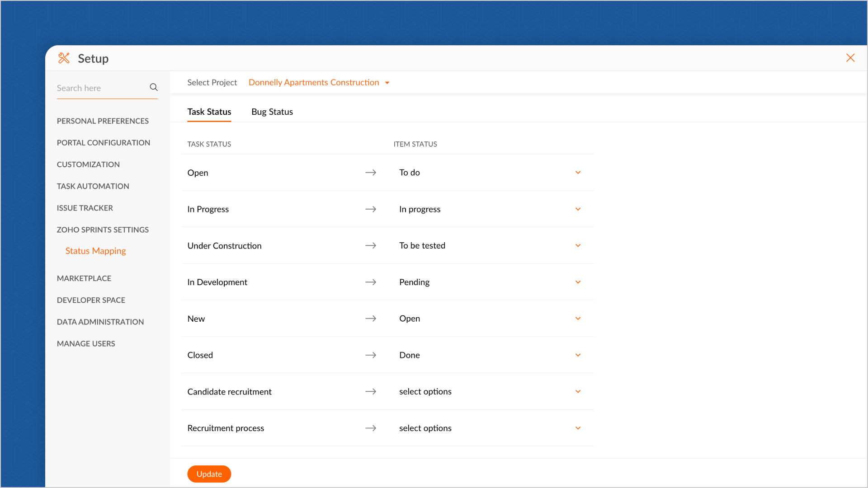Viewport: 868px width, 488px height.
Task: Switch to the Bug Status tab
Action: (272, 112)
